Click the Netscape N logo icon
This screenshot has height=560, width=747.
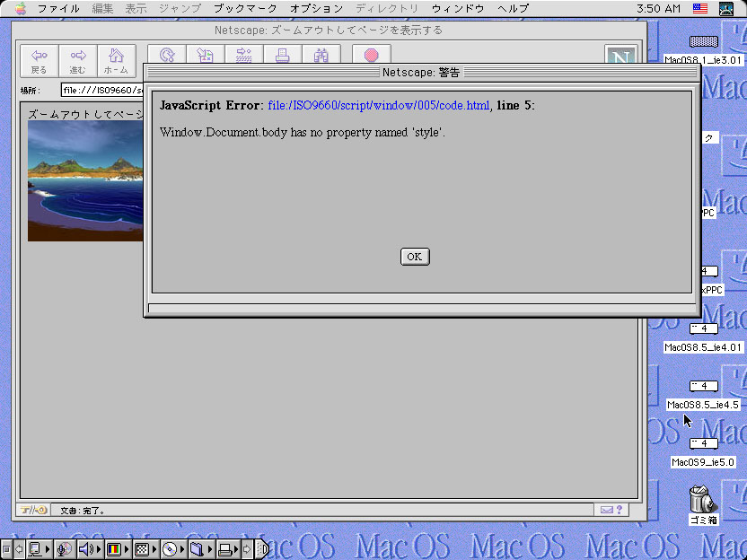[x=620, y=58]
